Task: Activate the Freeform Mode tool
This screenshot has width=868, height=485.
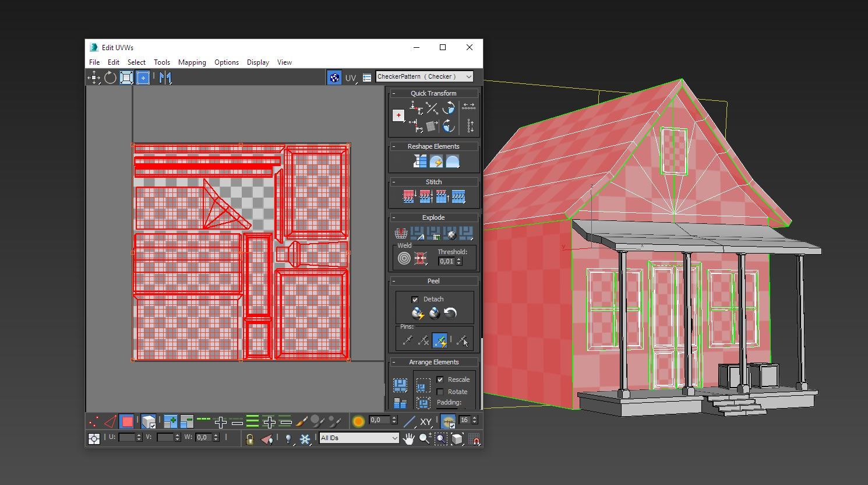Action: 143,78
